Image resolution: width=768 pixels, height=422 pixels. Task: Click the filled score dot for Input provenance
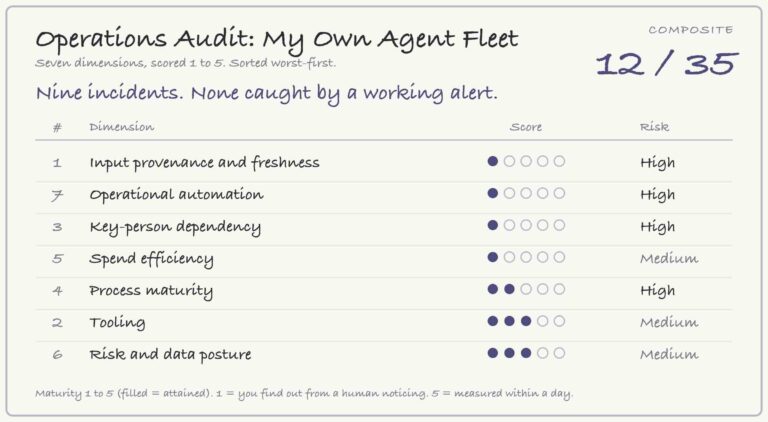(x=493, y=161)
